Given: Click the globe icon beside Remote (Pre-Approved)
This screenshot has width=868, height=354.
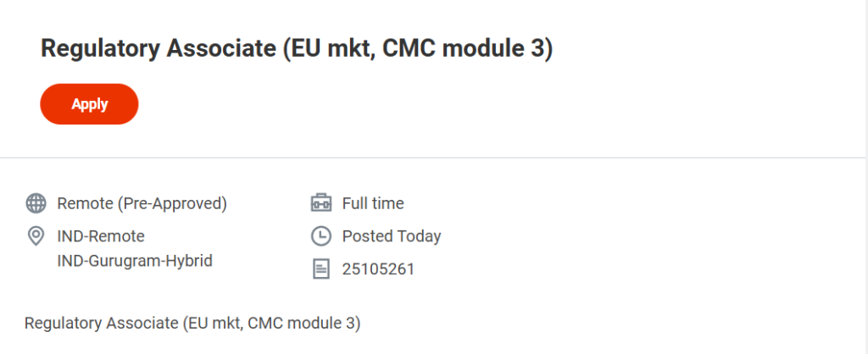Looking at the screenshot, I should click(36, 203).
